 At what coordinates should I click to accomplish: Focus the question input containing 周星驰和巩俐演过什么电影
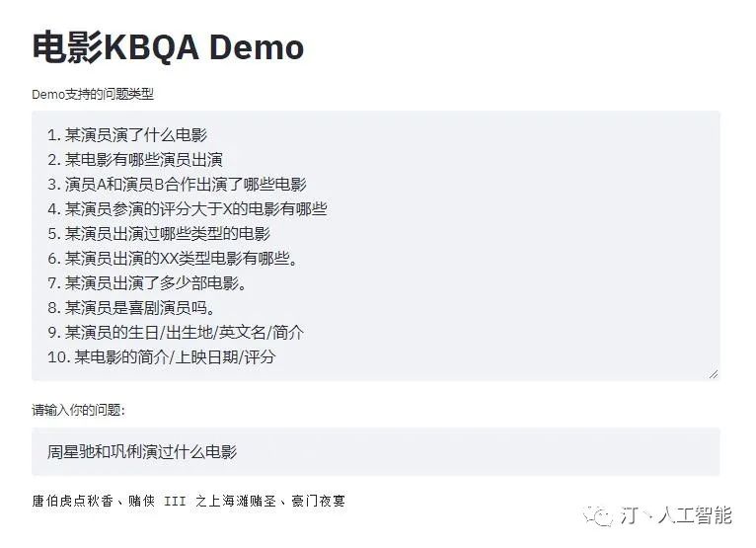pos(375,452)
